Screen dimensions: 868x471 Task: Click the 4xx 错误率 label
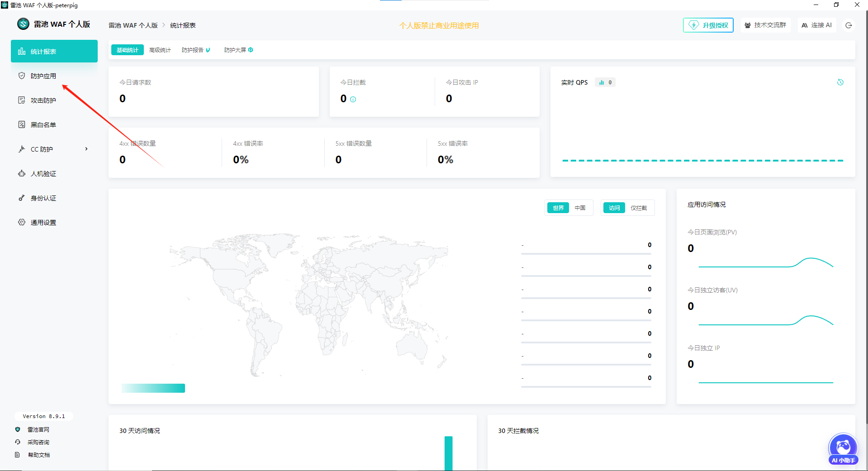tap(248, 143)
